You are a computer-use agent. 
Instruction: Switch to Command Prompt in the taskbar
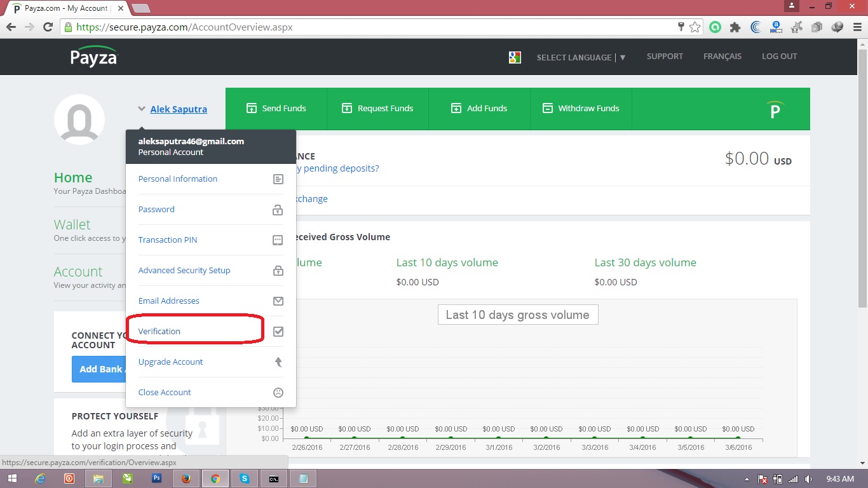click(274, 478)
